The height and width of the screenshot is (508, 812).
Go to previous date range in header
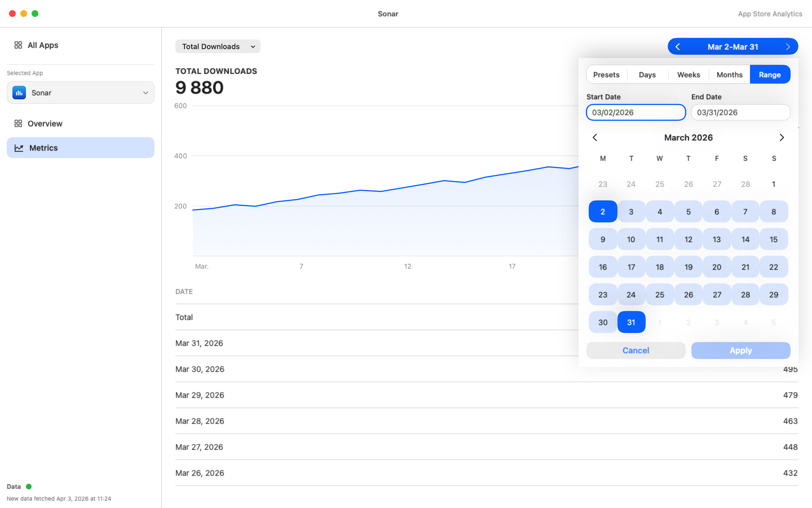click(x=678, y=47)
